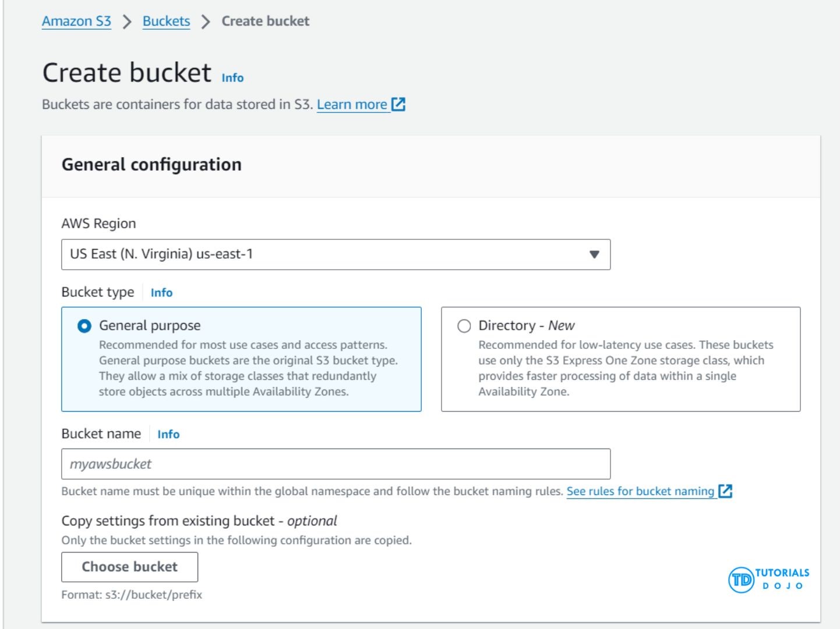Image resolution: width=840 pixels, height=629 pixels.
Task: Click external link icon beside bucket naming rules
Action: pos(725,491)
